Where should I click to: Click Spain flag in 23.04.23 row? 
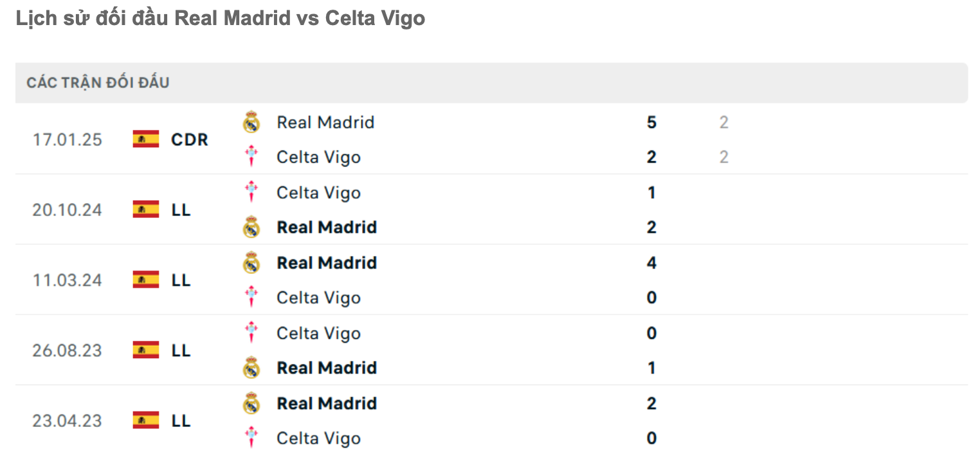tap(146, 420)
